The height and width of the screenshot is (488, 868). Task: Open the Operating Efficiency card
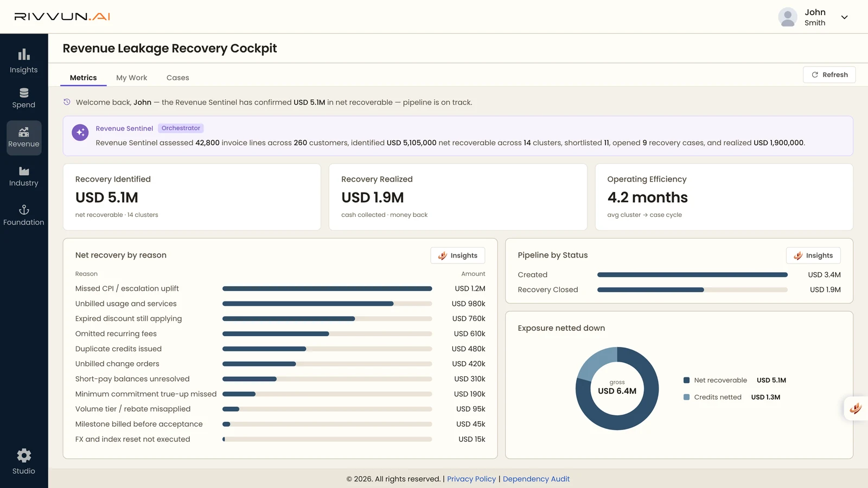(724, 197)
